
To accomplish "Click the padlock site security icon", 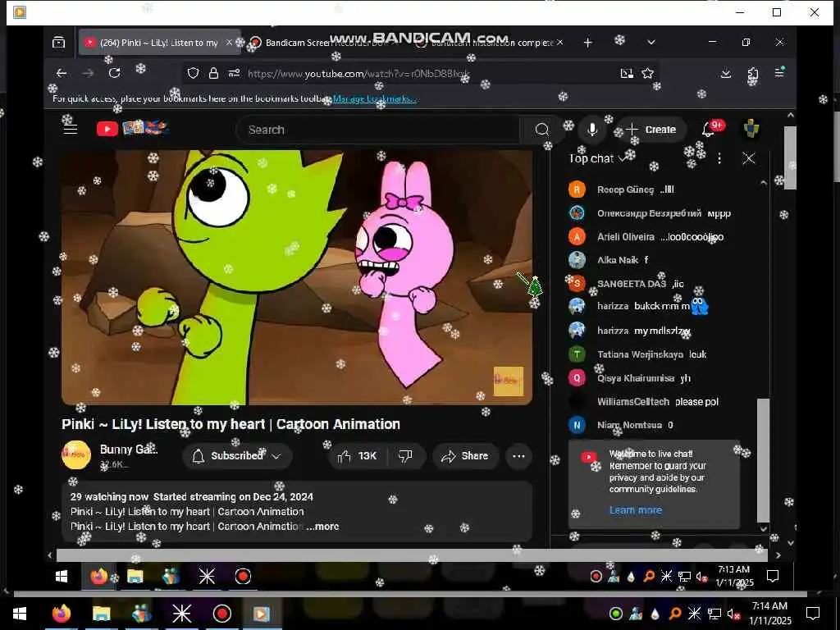I will tap(213, 73).
